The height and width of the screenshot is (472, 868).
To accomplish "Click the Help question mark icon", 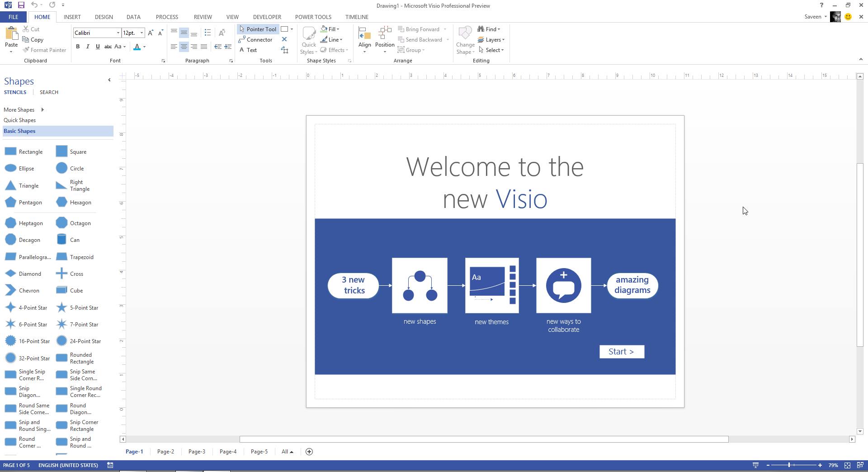I will tap(821, 5).
